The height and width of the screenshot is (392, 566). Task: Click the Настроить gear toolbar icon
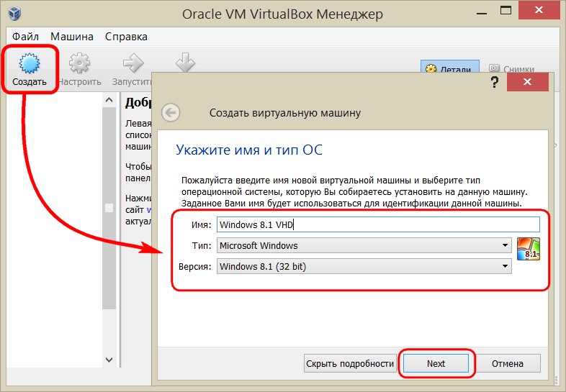pos(79,63)
